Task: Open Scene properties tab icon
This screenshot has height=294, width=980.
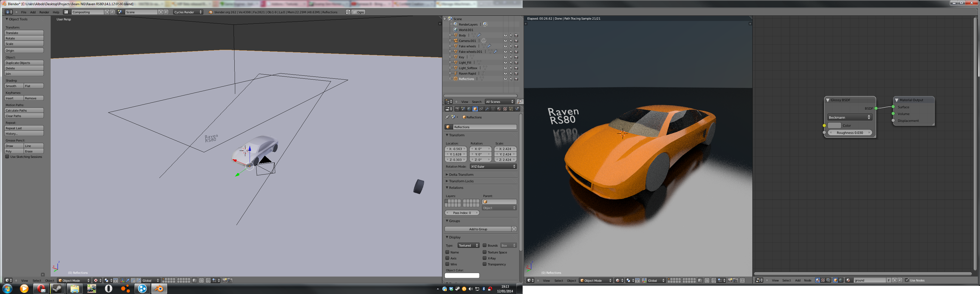Action: click(x=463, y=109)
